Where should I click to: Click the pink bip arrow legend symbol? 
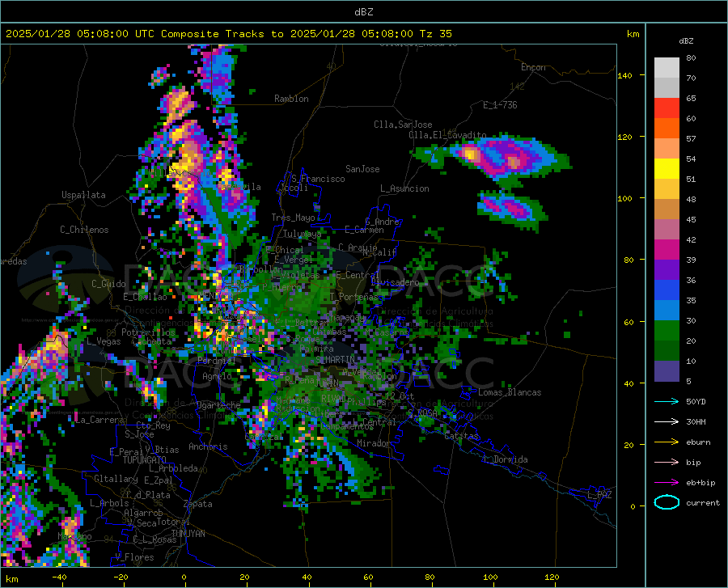point(667,463)
